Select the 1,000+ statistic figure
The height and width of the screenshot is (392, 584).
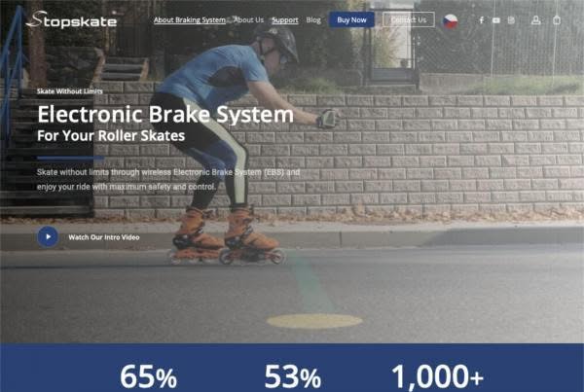[437, 376]
